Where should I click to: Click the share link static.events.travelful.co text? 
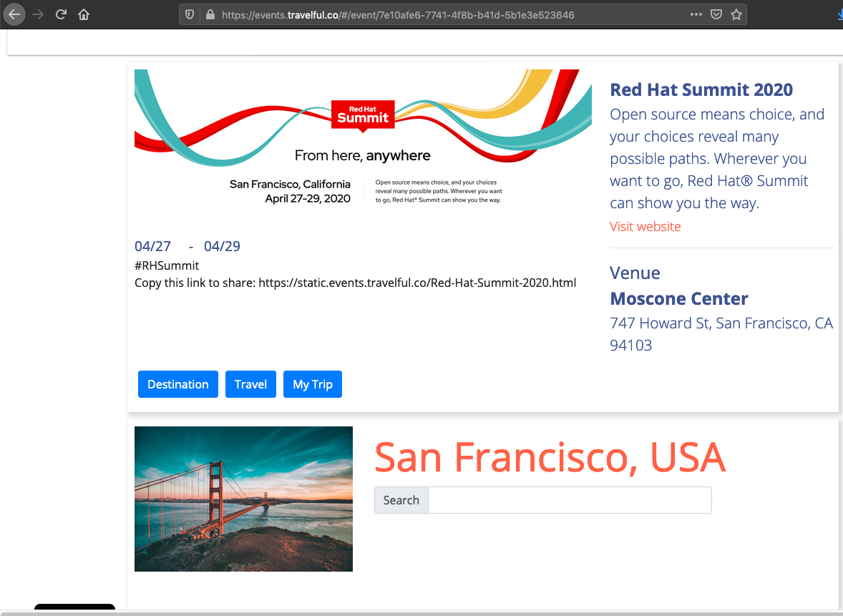417,283
